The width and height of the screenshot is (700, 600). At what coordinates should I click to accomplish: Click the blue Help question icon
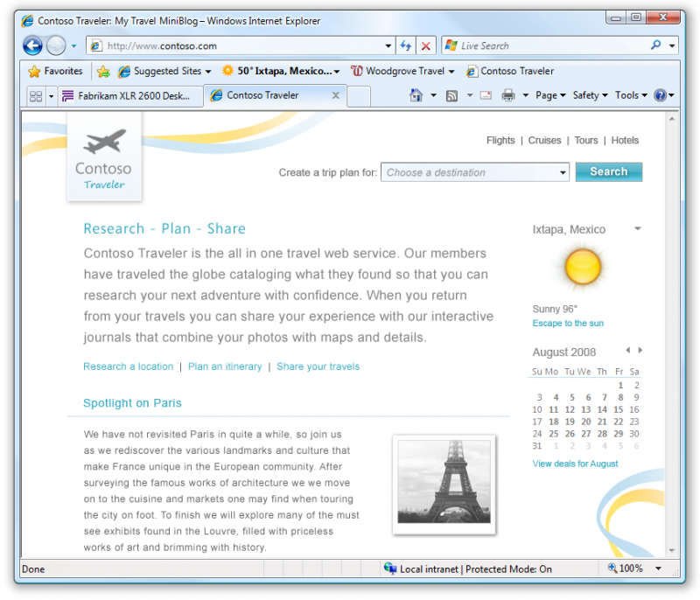coord(660,95)
